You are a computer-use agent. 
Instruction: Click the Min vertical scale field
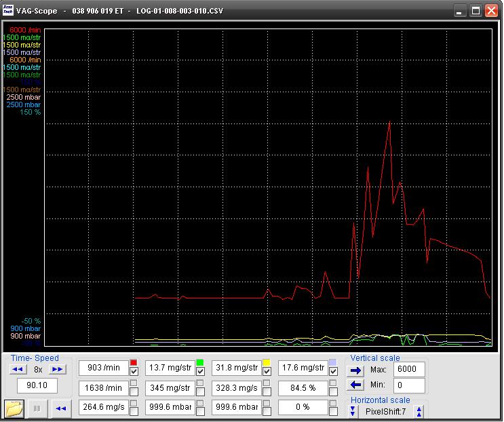click(409, 385)
